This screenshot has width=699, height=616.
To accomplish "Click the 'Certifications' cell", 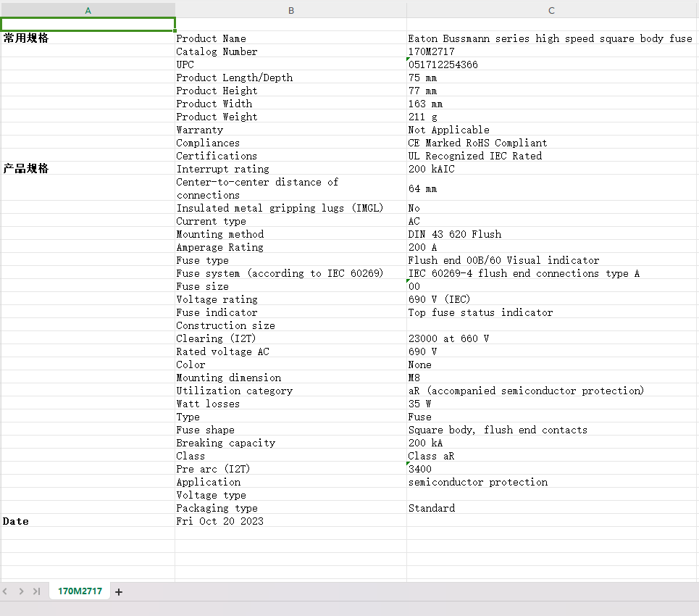I will [290, 156].
